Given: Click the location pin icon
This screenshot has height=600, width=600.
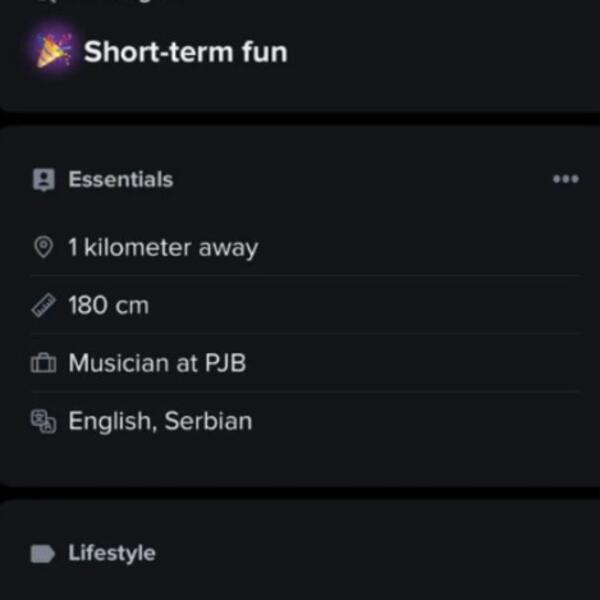Looking at the screenshot, I should click(x=43, y=247).
